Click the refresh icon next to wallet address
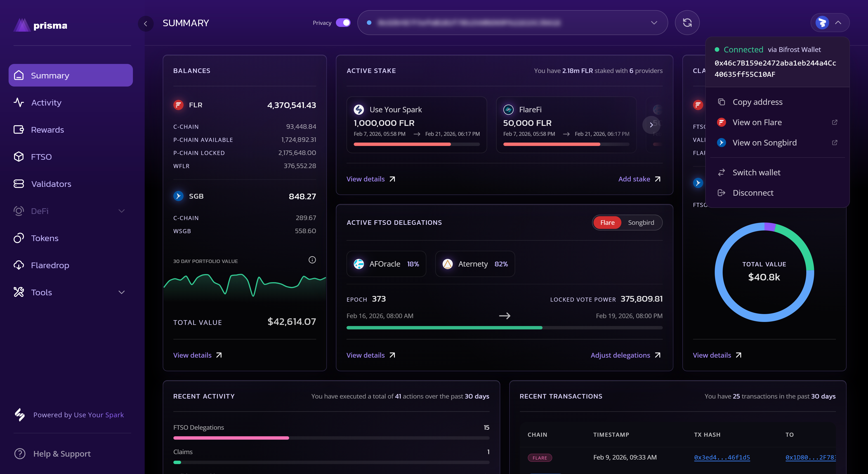 [687, 23]
